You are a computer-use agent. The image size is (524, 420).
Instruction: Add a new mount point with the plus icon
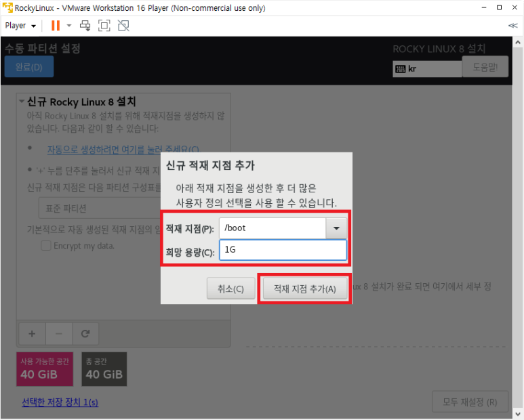pyautogui.click(x=32, y=333)
